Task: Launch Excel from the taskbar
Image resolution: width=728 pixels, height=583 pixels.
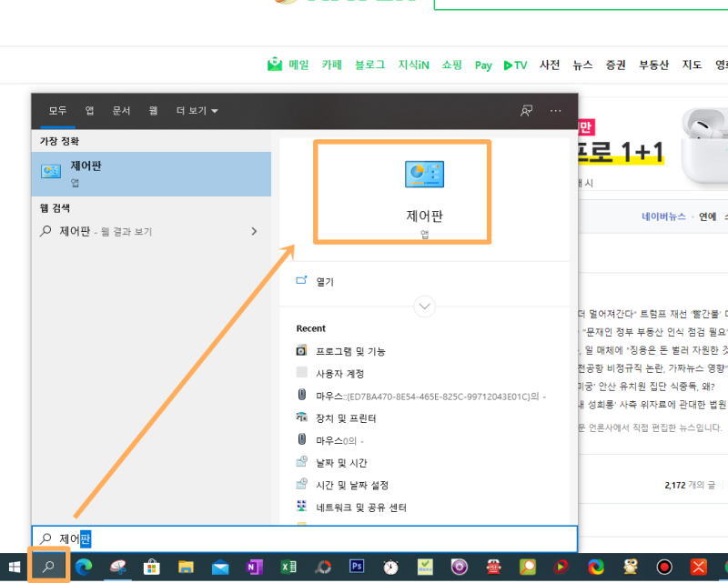Action: (289, 565)
